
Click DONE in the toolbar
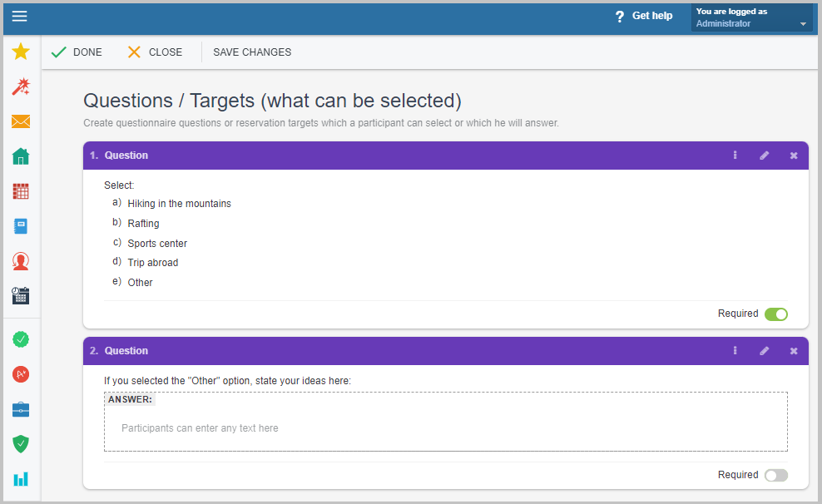tap(77, 52)
